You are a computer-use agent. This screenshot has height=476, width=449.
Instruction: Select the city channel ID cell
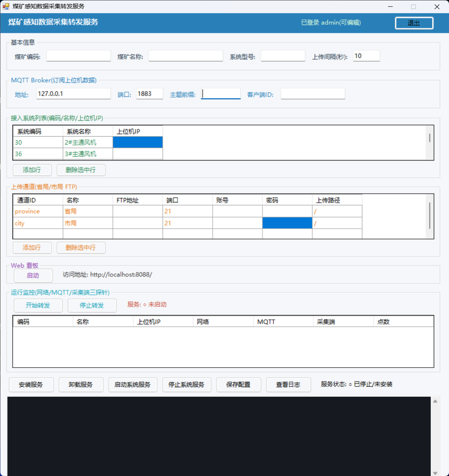pyautogui.click(x=38, y=223)
